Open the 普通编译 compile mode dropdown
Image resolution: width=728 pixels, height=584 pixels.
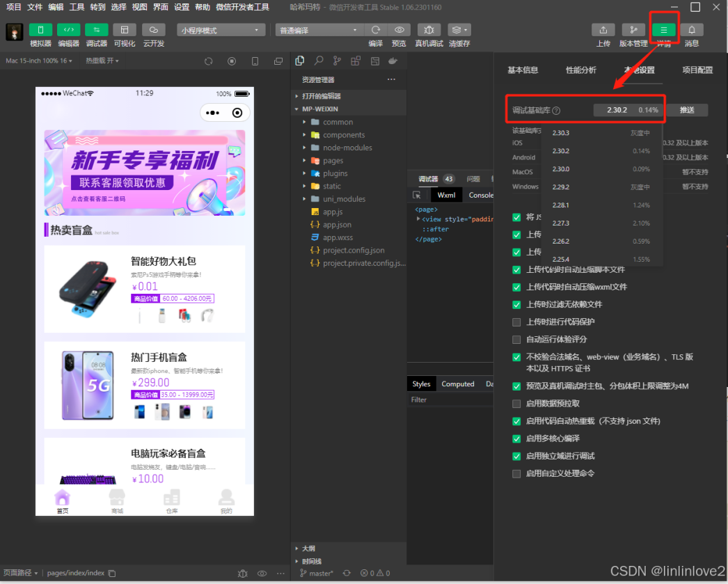click(x=319, y=30)
